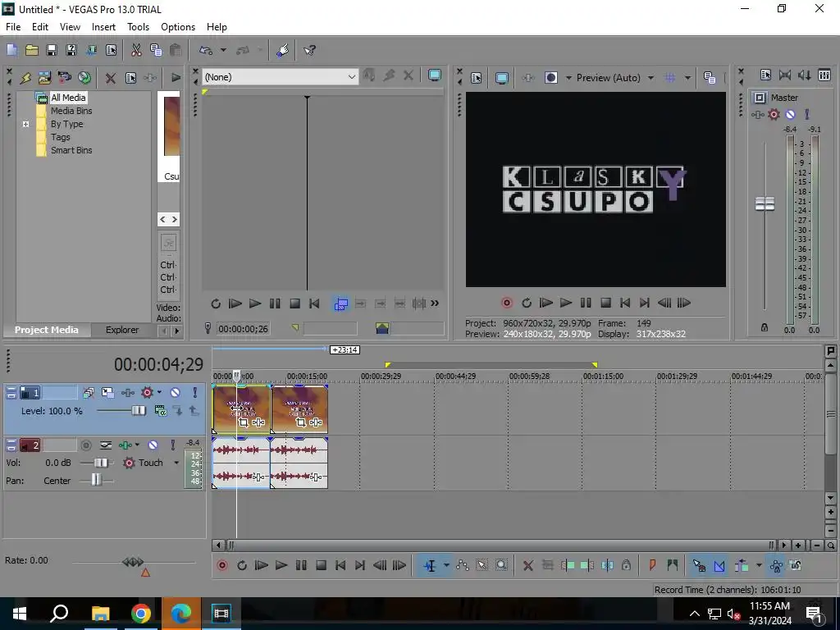Select the Envelope Edit tool

click(x=463, y=566)
